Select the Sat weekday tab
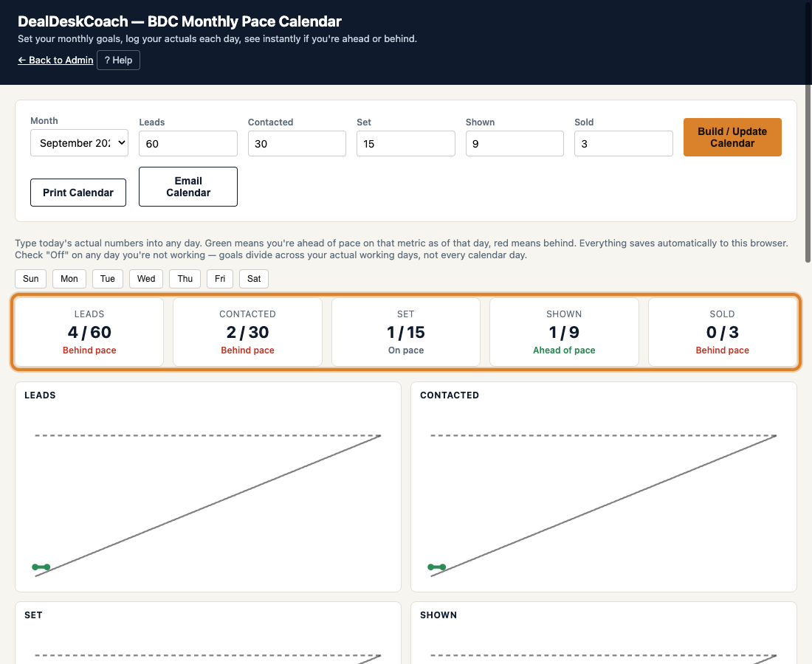812x664 pixels. coord(254,278)
